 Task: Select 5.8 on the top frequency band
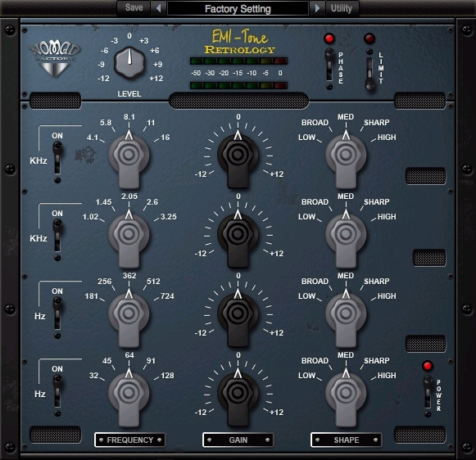(106, 123)
